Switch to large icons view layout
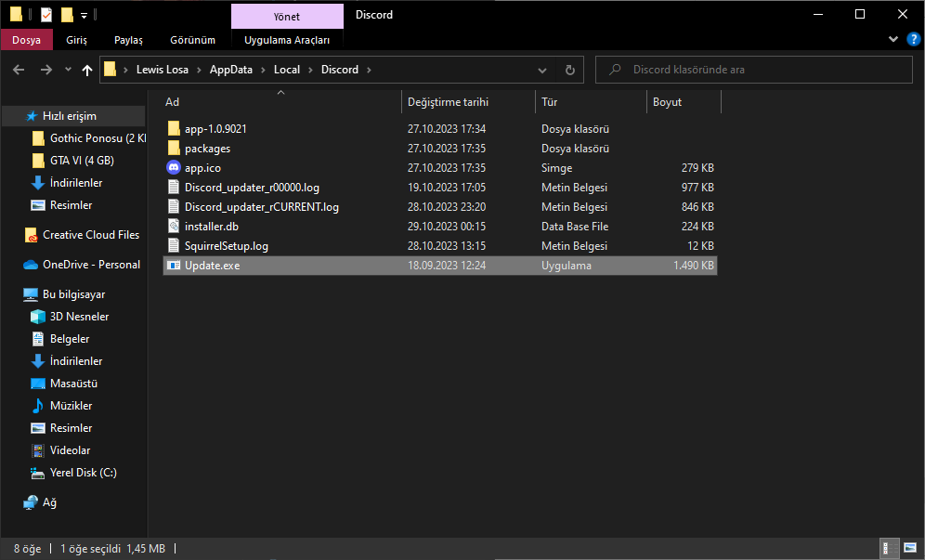The height and width of the screenshot is (560, 925). click(x=910, y=548)
